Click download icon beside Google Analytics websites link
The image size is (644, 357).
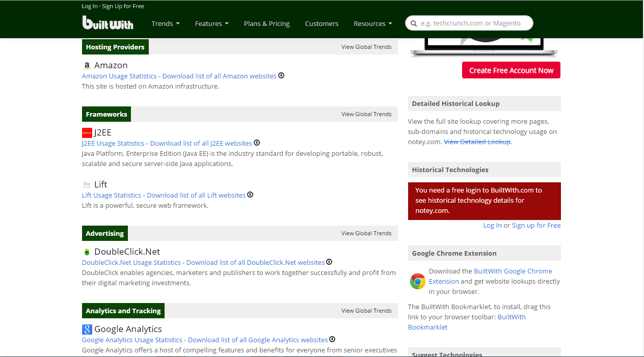tap(332, 339)
